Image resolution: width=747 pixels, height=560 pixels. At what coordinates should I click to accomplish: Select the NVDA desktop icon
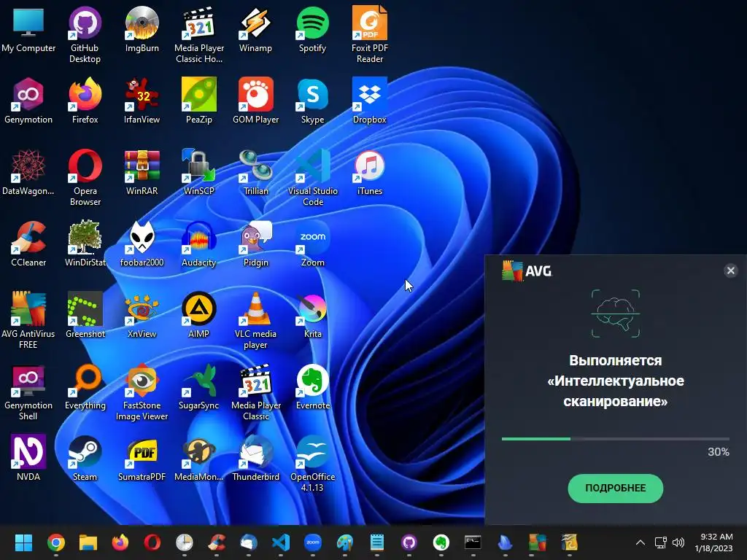(x=28, y=458)
